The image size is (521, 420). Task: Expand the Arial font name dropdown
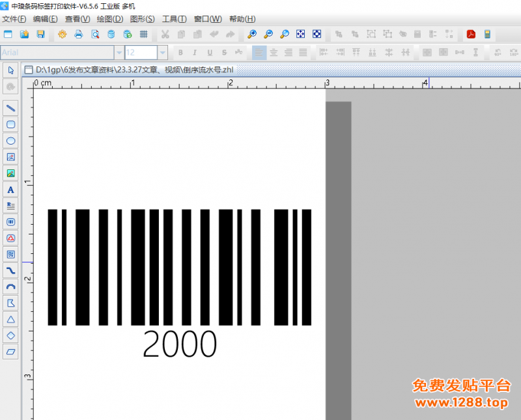(119, 53)
